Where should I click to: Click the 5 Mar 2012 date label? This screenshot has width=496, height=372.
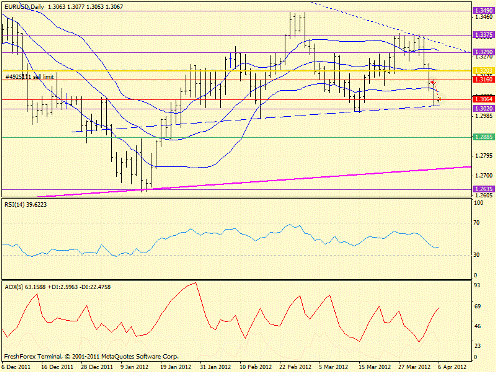pos(333,367)
